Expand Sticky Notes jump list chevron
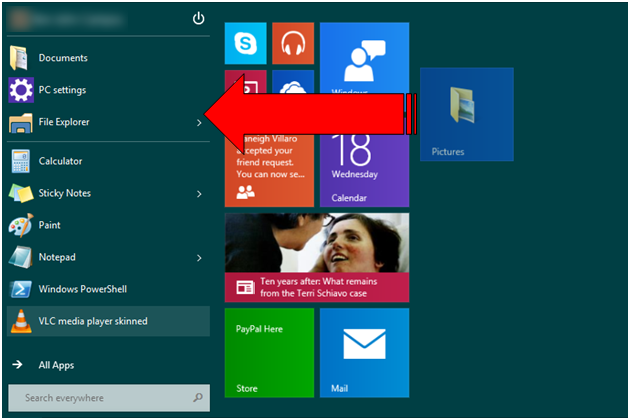630x419 pixels. (x=199, y=194)
